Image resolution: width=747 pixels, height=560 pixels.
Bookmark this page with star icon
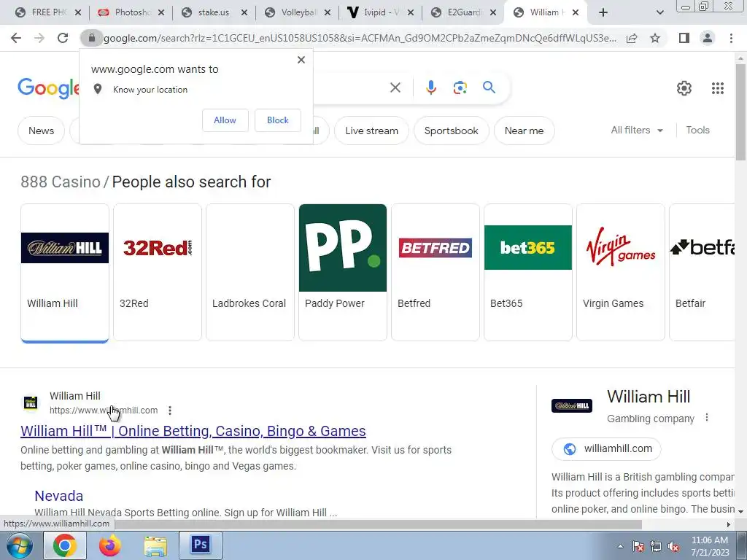tap(655, 38)
